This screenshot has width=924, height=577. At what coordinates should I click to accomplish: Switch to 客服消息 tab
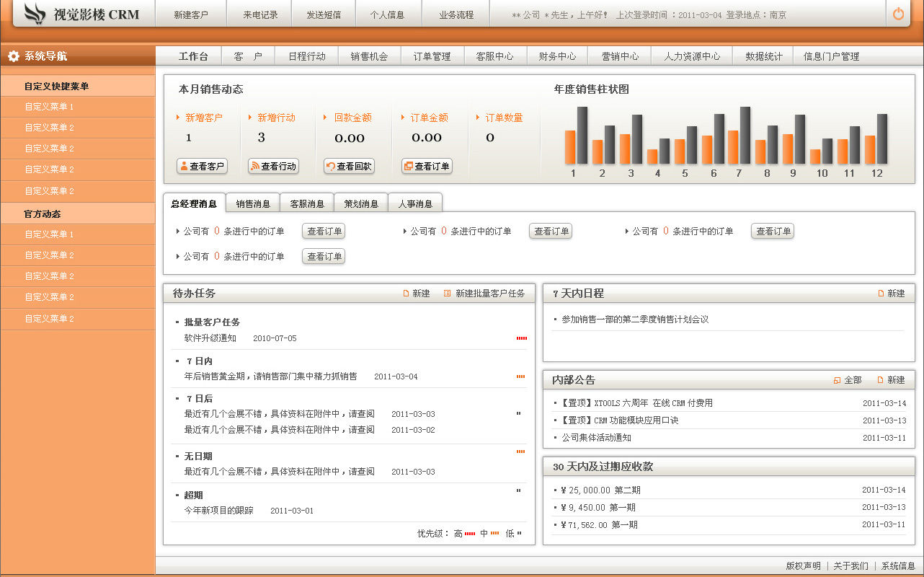point(307,204)
